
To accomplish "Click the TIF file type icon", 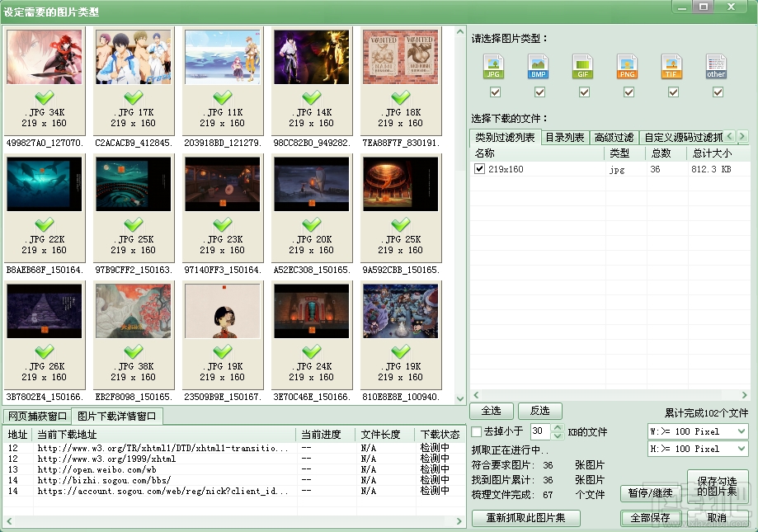I will pos(671,66).
